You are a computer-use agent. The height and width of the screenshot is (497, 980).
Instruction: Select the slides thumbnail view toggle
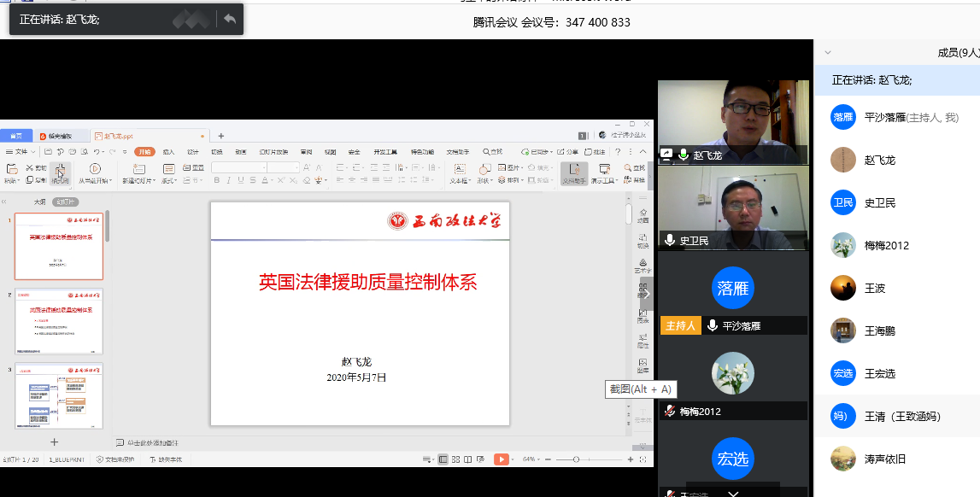click(x=66, y=202)
